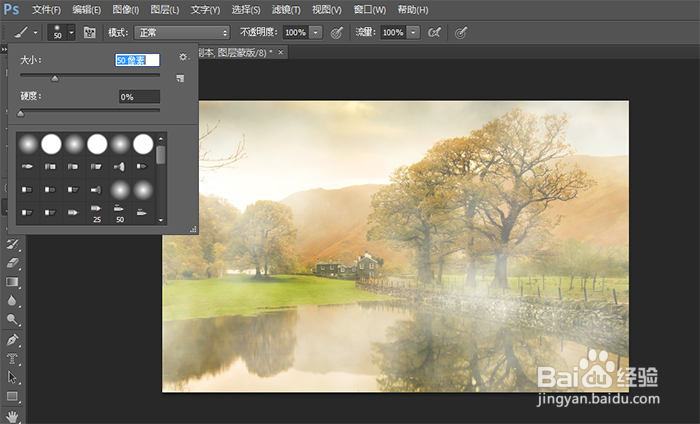Screen dimensions: 700x424
Task: Open the 图层(L) menu
Action: click(x=165, y=9)
